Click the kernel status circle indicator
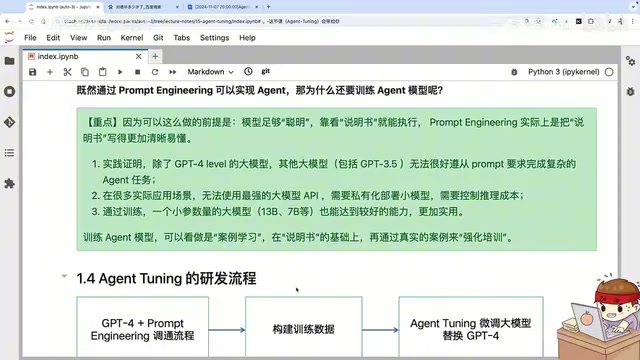 click(x=609, y=72)
